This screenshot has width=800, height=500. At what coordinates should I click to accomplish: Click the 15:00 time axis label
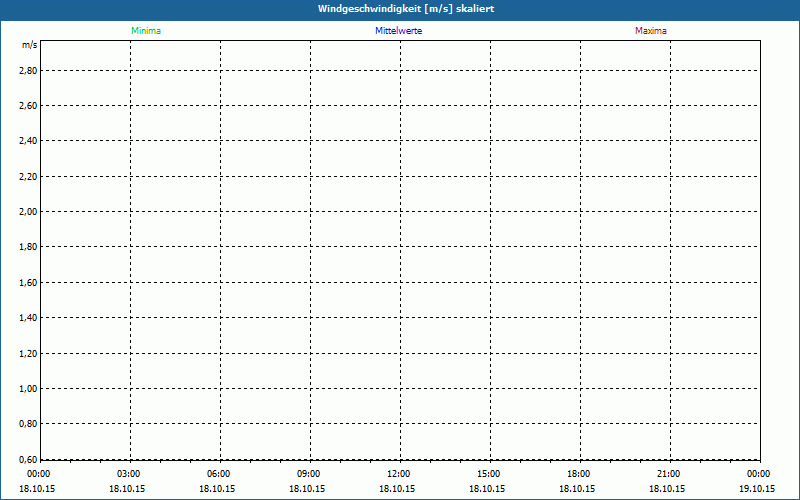[488, 474]
